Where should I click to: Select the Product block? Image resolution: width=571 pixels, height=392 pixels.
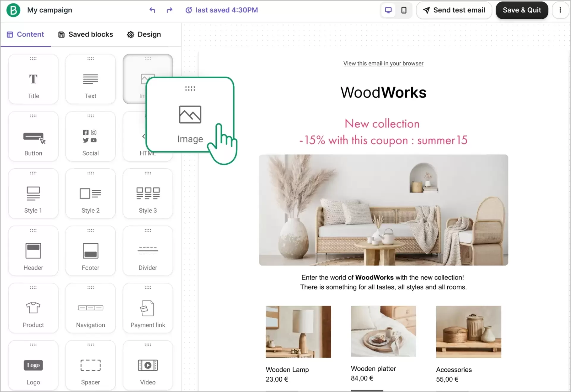pyautogui.click(x=33, y=308)
